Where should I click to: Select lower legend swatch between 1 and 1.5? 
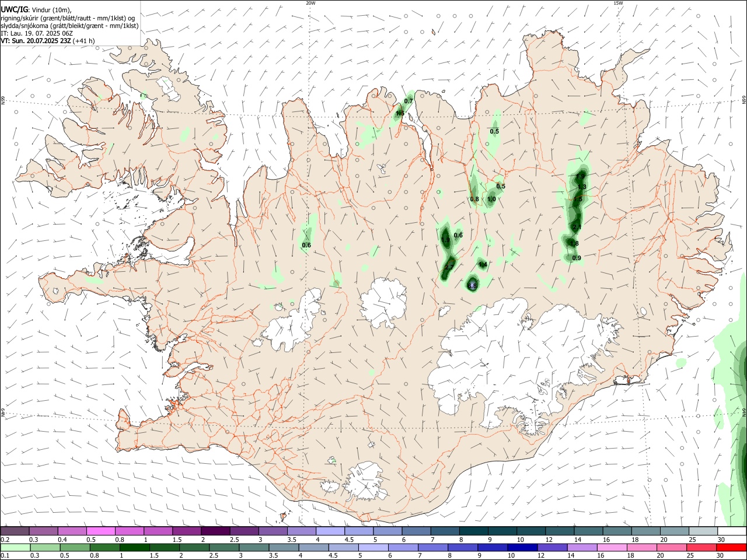[134, 548]
